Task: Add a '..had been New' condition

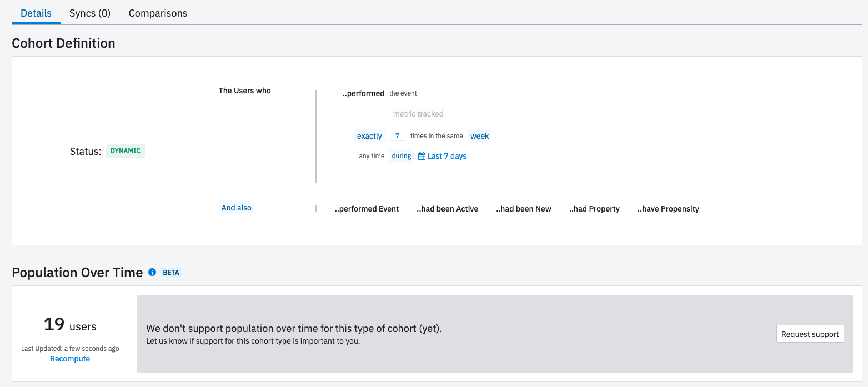Action: (524, 209)
